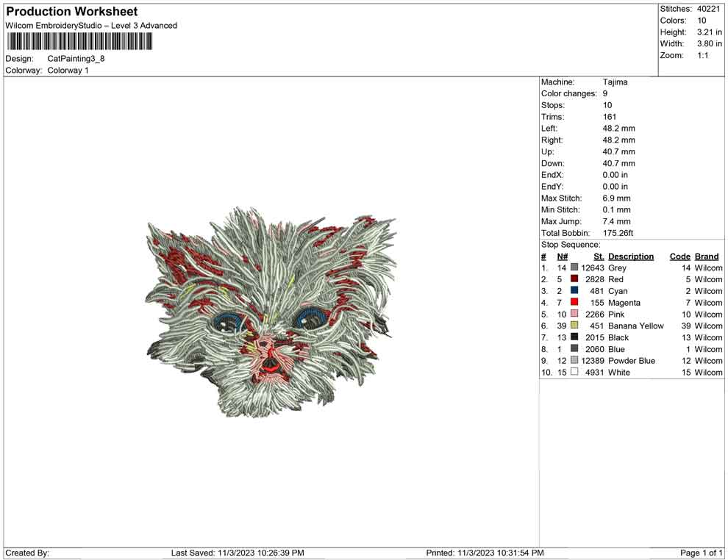
Task: Select the Powder Blue color swatch
Action: [x=574, y=361]
